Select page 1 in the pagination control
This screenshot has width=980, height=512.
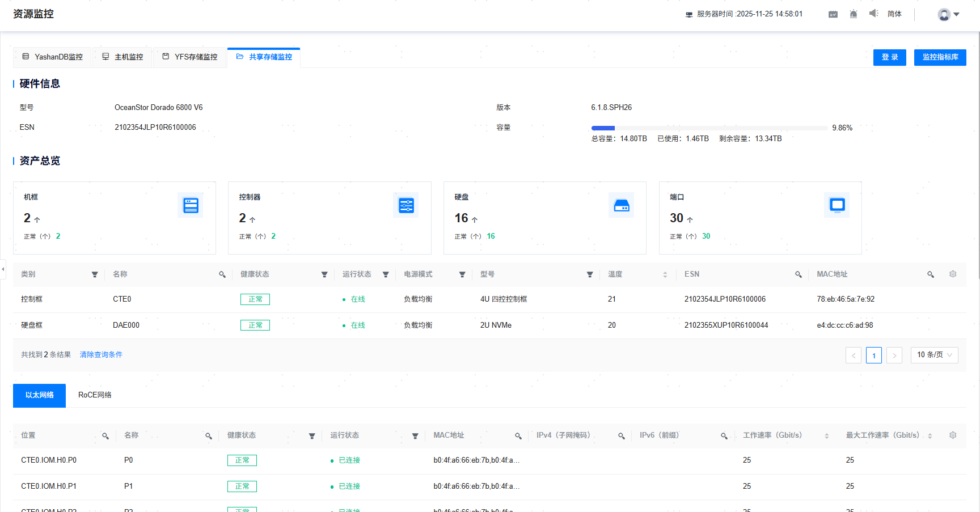pyautogui.click(x=874, y=355)
